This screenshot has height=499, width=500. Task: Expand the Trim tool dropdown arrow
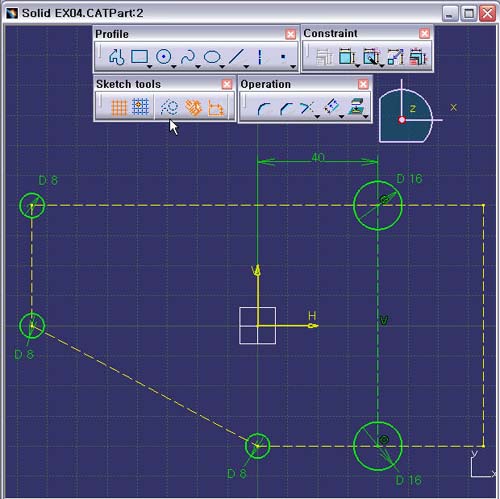(317, 117)
